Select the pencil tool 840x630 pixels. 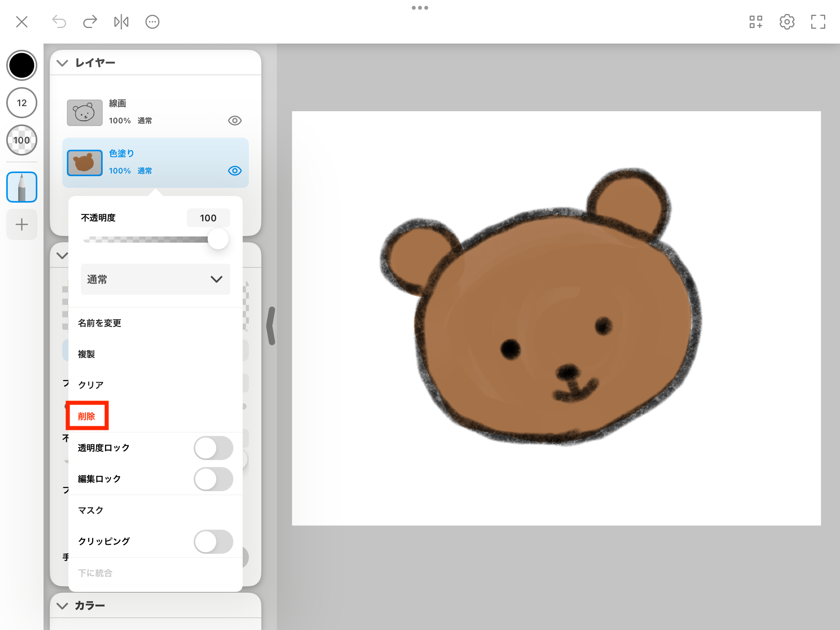(x=22, y=187)
